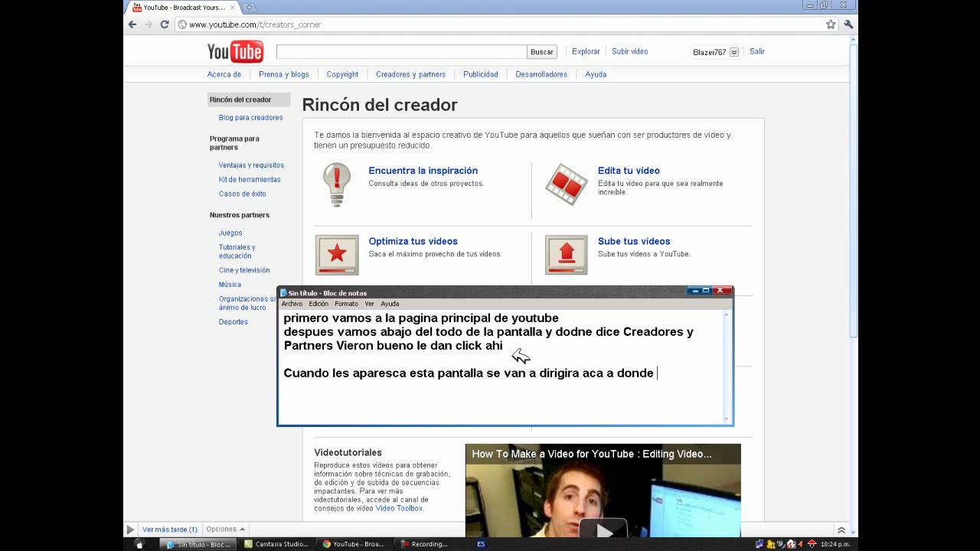Click Ventajas y requisitos link
The height and width of the screenshot is (551, 980).
click(x=251, y=165)
